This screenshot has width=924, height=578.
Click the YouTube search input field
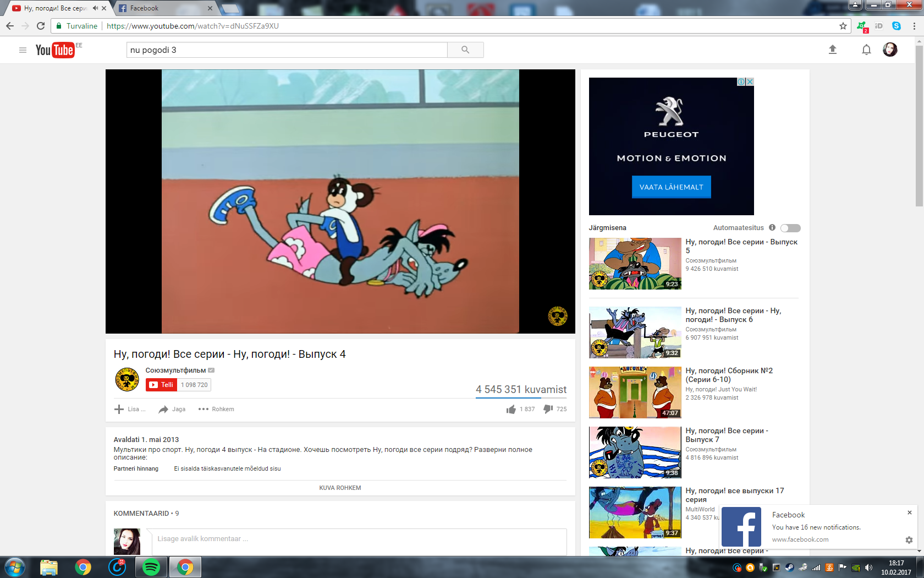[287, 50]
